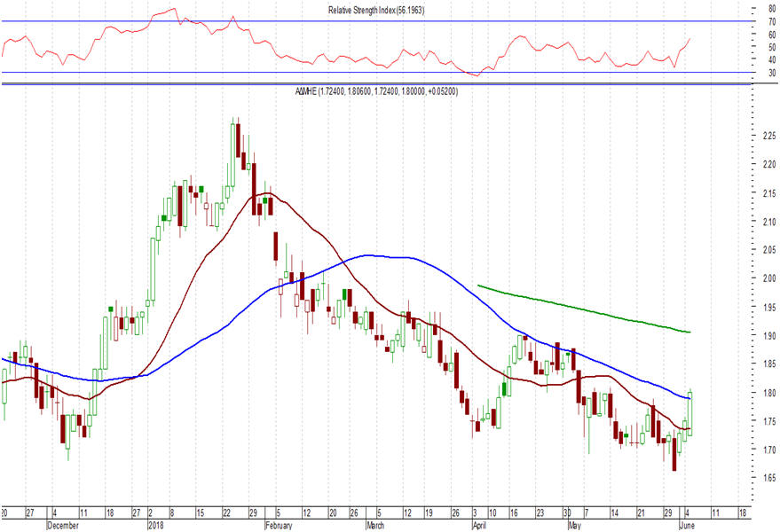
Task: Click the 80 label on RSI scale
Action: (772, 9)
